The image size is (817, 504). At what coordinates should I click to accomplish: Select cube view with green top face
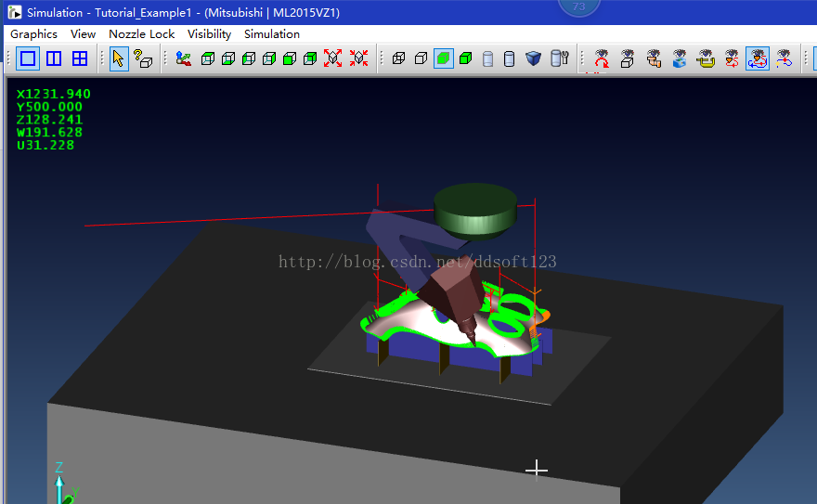click(208, 58)
